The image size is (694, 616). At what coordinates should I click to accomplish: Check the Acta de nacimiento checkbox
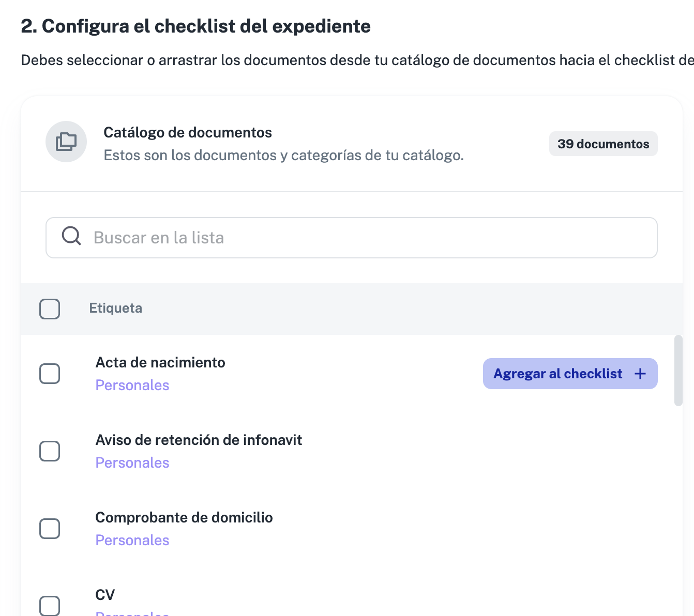pyautogui.click(x=50, y=374)
